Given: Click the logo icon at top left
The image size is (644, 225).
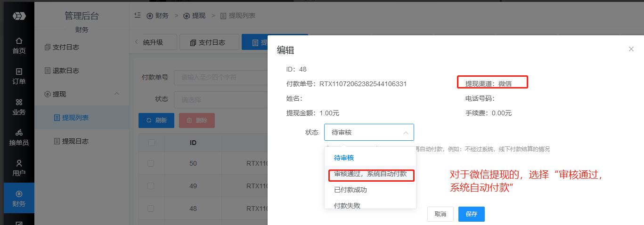Looking at the screenshot, I should click(19, 16).
